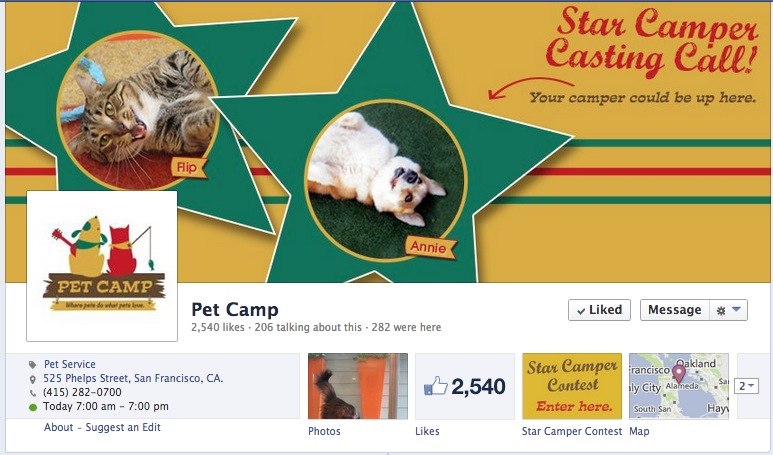Image resolution: width=773 pixels, height=455 pixels.
Task: Click the Annie corgi cover photo
Action: pyautogui.click(x=386, y=180)
